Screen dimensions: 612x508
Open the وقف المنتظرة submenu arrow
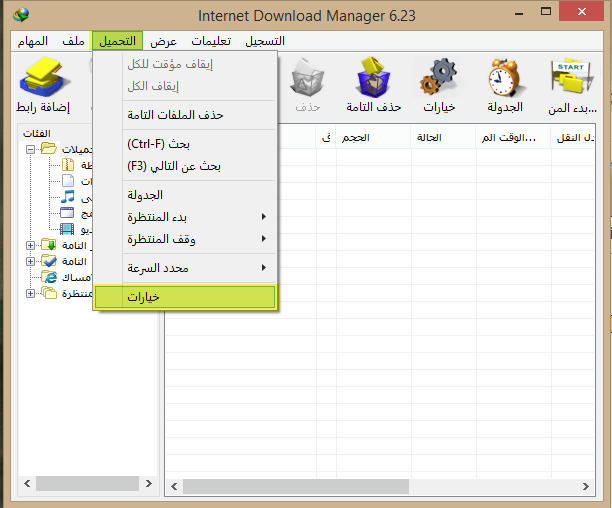coord(264,238)
